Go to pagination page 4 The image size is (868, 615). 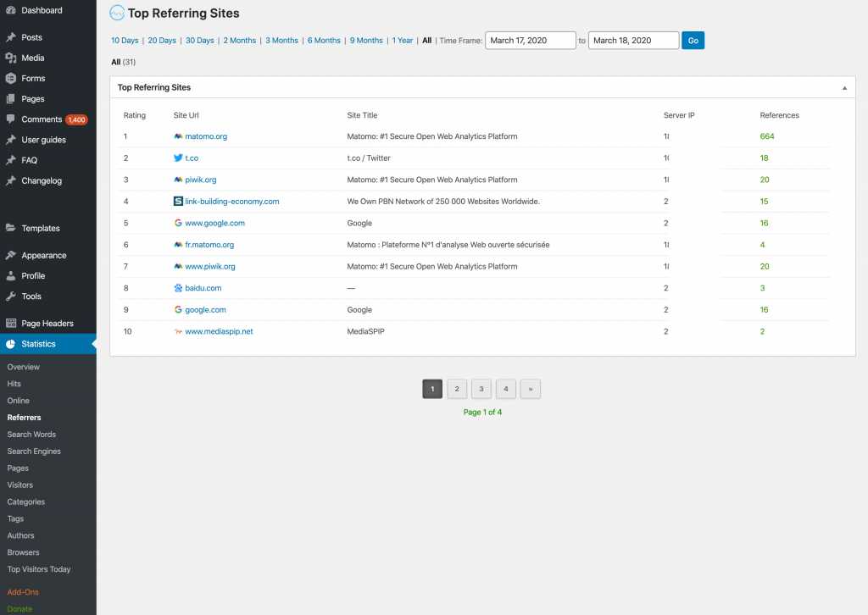pos(506,389)
